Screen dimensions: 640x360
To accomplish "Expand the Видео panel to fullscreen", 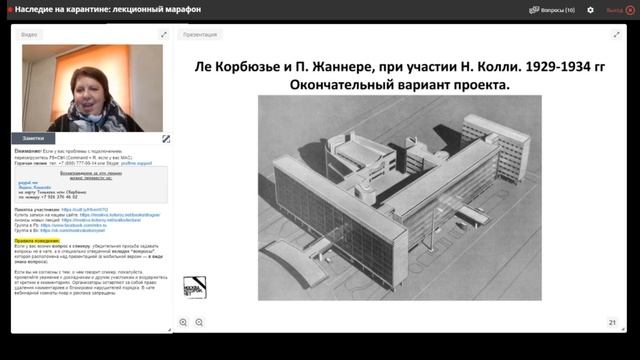I will (164, 35).
